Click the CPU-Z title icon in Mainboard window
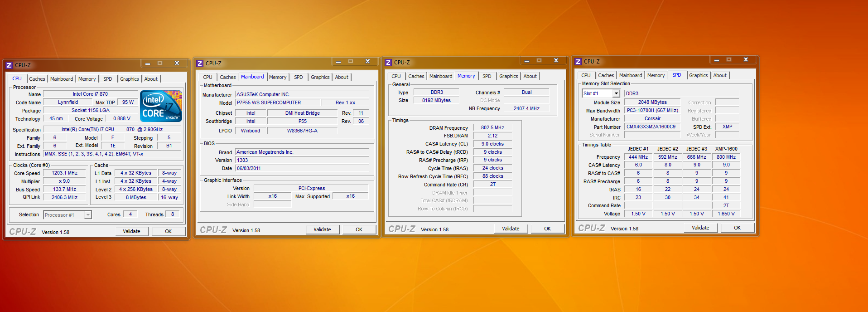 pos(200,63)
